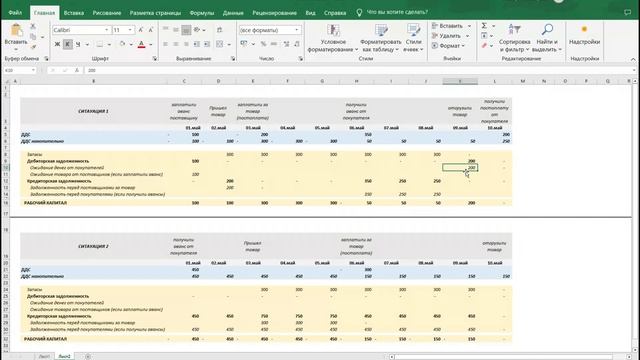
Task: Open the Name Box dropdown arrow
Action: [33, 71]
